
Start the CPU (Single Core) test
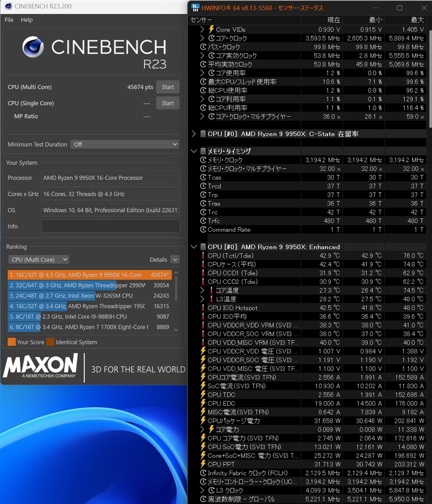pos(167,103)
